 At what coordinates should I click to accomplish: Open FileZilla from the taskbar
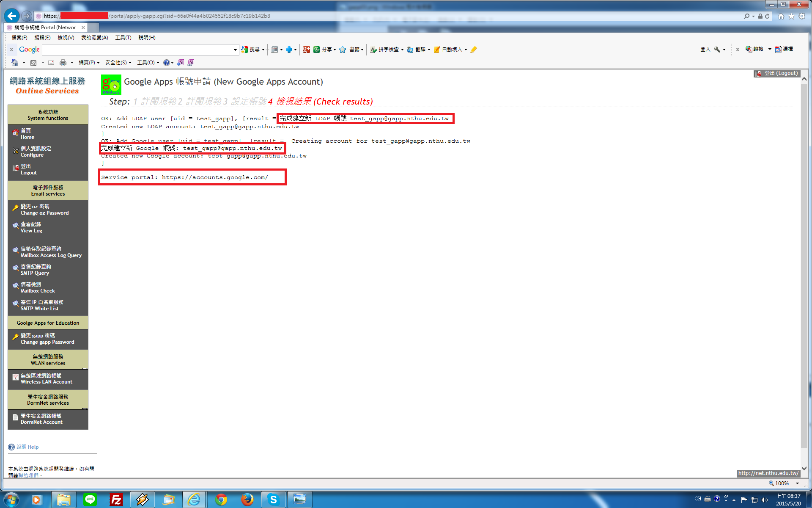point(116,500)
